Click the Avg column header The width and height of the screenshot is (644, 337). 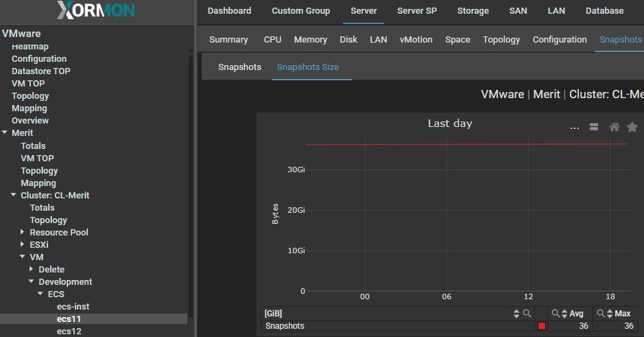pyautogui.click(x=576, y=314)
